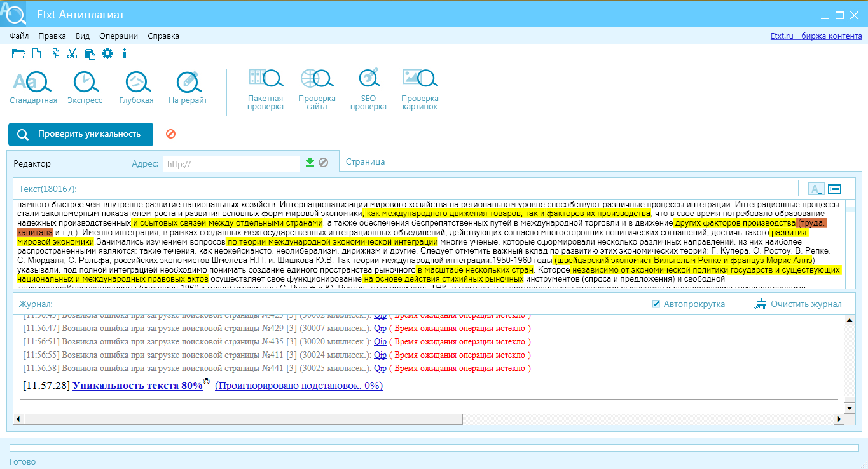Toggle the Автопрокрутка checkbox
The width and height of the screenshot is (868, 469).
click(x=656, y=304)
